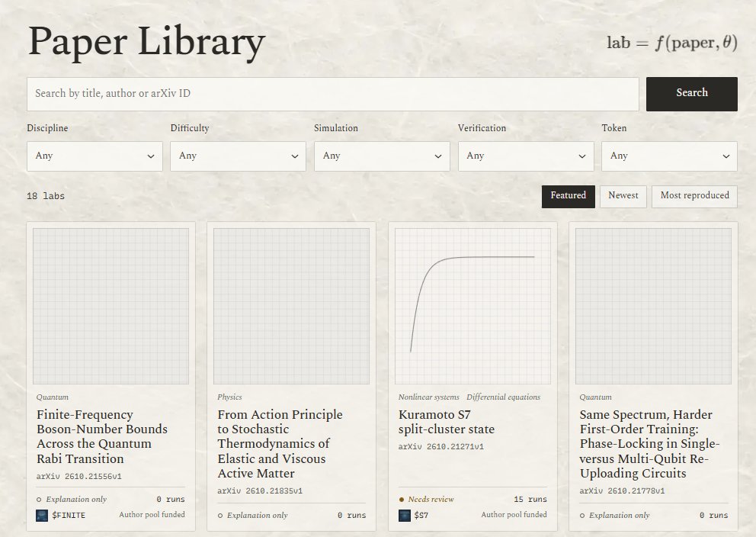The height and width of the screenshot is (537, 756).
Task: Open Same Spectrum, Harder First-Order Training paper
Action: pyautogui.click(x=649, y=444)
